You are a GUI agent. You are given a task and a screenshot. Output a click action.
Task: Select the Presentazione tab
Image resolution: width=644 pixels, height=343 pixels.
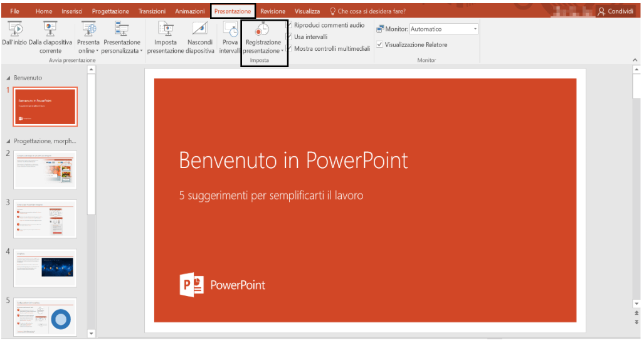pos(233,11)
